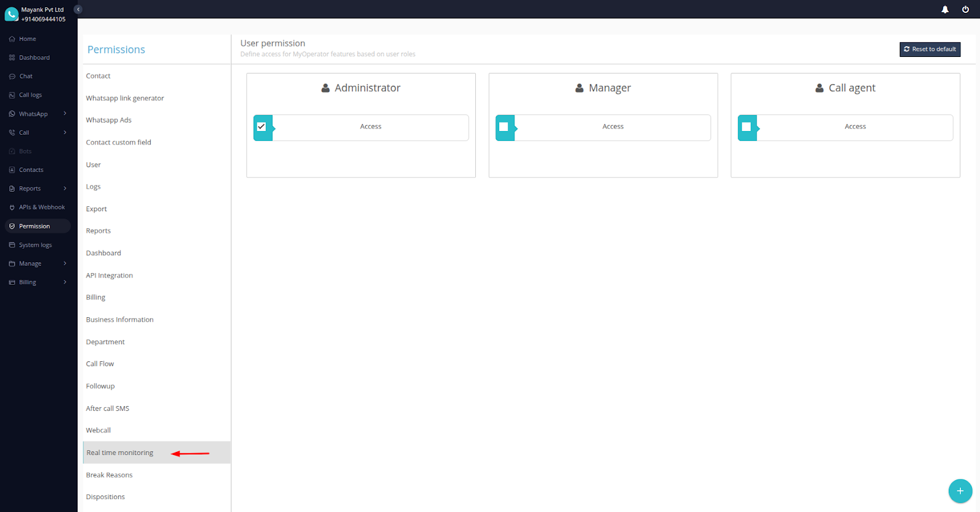The width and height of the screenshot is (980, 512).
Task: Click the notification bell icon
Action: click(x=945, y=9)
